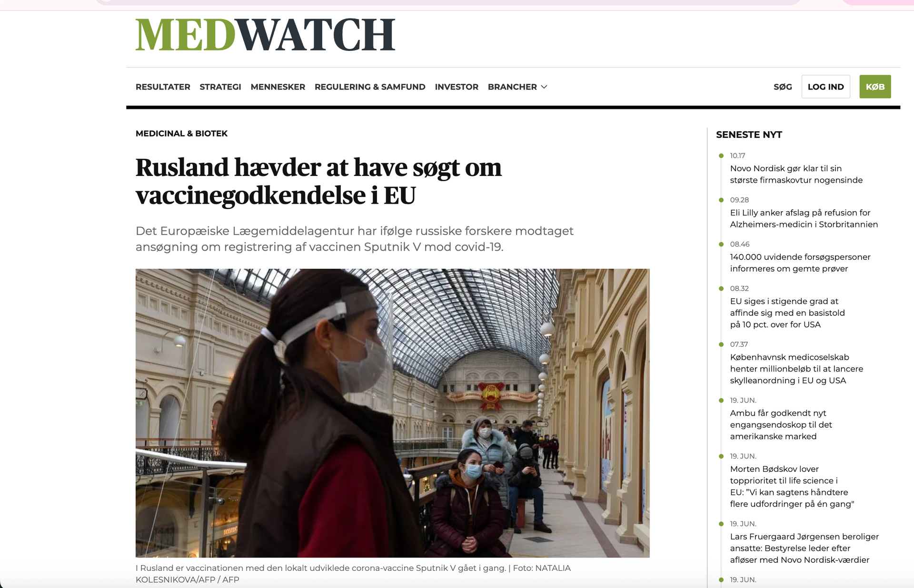This screenshot has width=914, height=588.
Task: Click the SØG search link
Action: click(x=783, y=87)
